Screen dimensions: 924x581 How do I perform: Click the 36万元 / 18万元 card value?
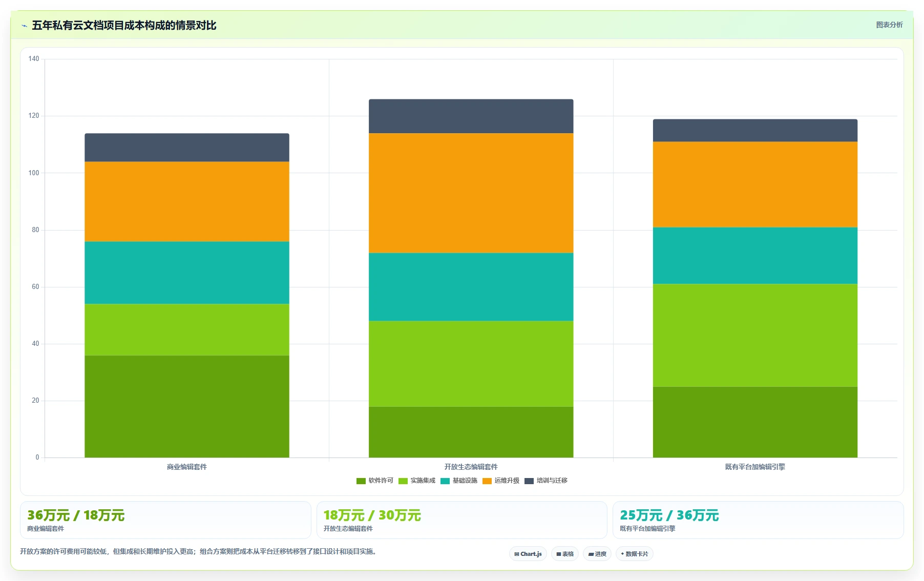(76, 515)
